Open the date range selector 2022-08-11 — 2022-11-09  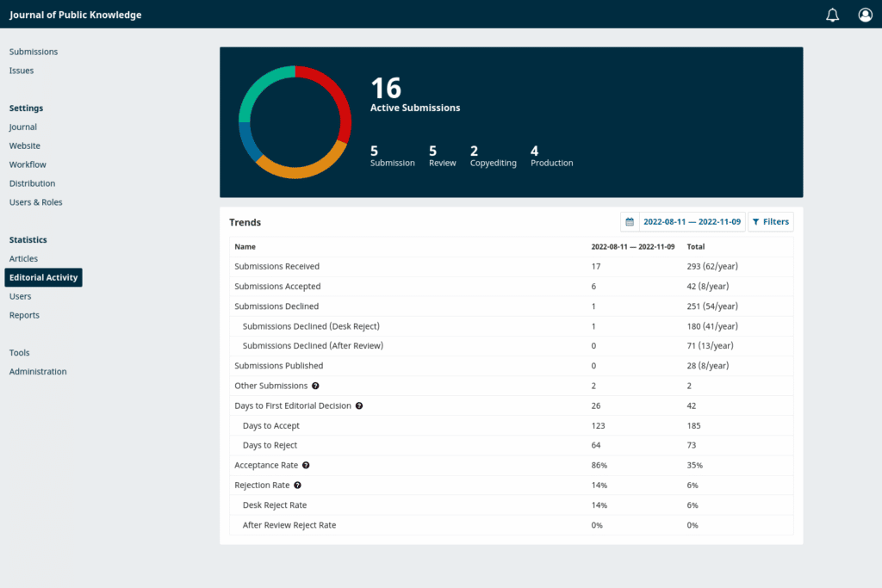[691, 221]
